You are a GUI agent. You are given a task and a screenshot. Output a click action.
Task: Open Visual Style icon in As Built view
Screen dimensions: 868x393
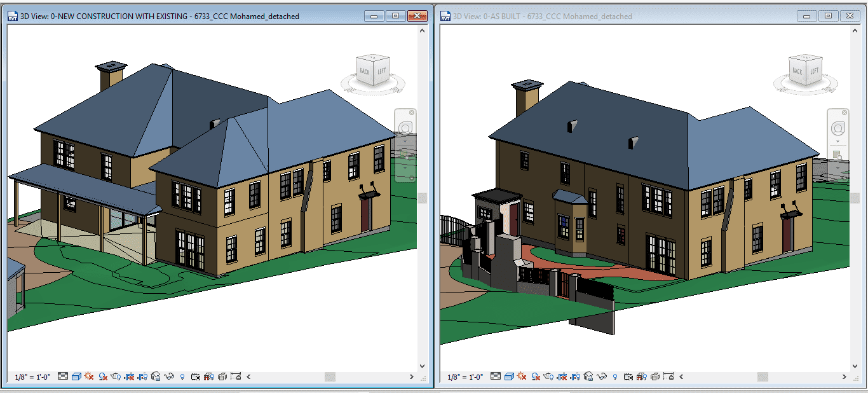[x=509, y=376]
